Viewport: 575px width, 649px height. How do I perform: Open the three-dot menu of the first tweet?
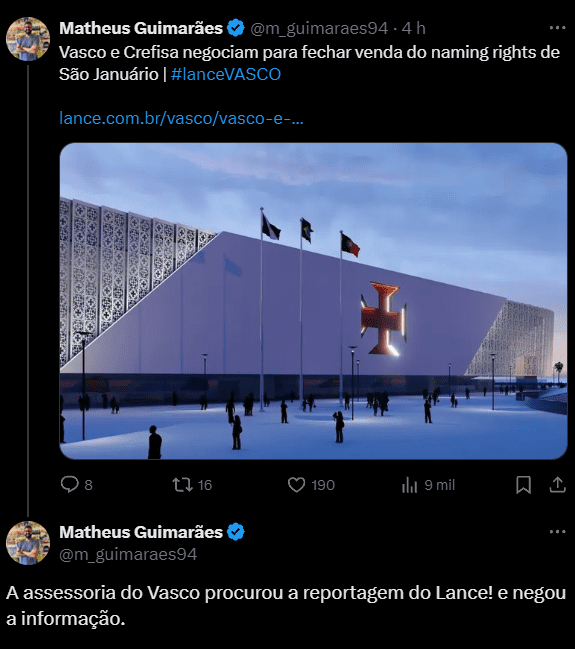[557, 28]
